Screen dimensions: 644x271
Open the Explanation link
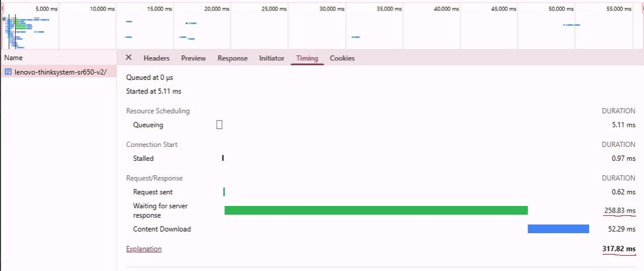coord(143,249)
